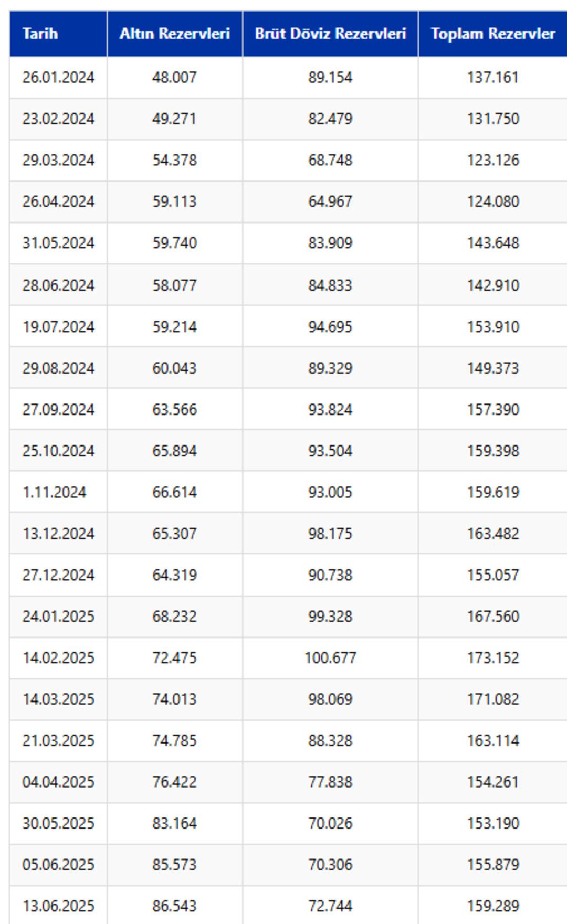Image resolution: width=567 pixels, height=924 pixels.
Task: Select the gold reserves value 83.164
Action: (x=174, y=823)
